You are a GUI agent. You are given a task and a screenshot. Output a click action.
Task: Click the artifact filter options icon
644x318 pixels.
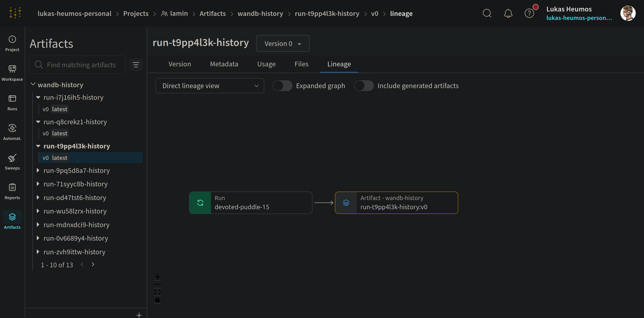point(136,65)
